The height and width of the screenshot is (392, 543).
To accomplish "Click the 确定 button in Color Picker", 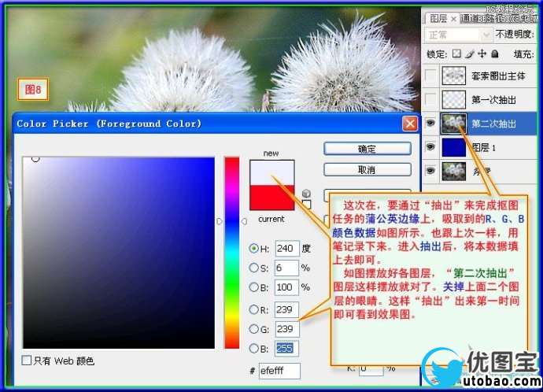I will pos(368,149).
